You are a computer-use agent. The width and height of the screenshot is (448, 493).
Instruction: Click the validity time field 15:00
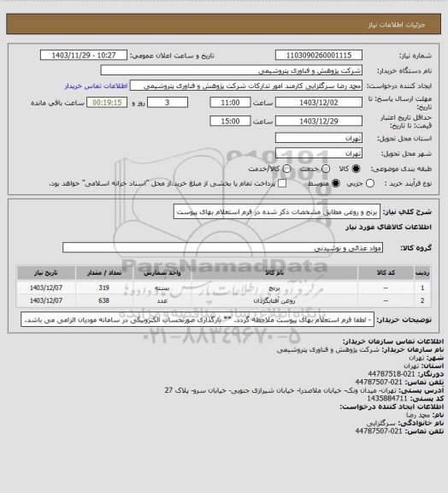click(230, 121)
